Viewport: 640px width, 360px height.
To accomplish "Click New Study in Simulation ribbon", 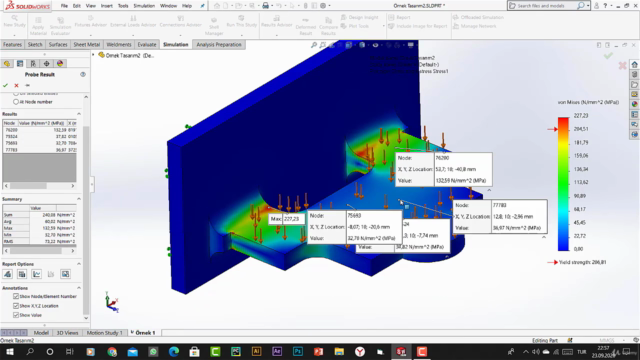I will coord(14,22).
